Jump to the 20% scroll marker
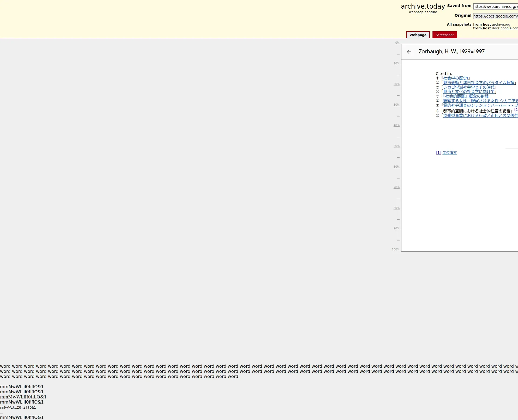The image size is (518, 420). click(396, 84)
